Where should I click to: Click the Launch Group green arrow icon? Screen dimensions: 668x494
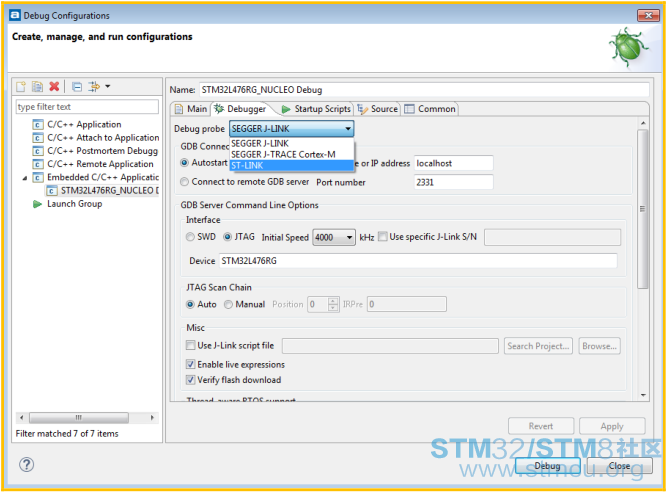[x=37, y=204]
